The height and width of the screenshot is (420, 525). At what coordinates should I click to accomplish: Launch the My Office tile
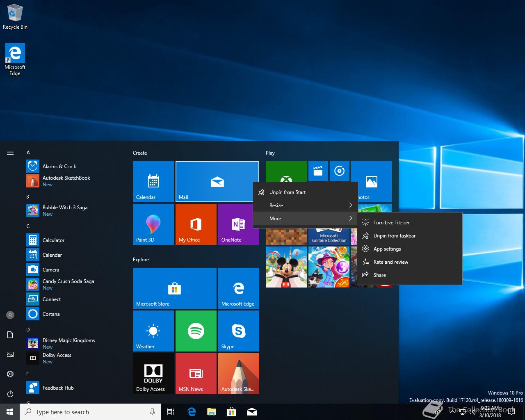click(x=196, y=224)
